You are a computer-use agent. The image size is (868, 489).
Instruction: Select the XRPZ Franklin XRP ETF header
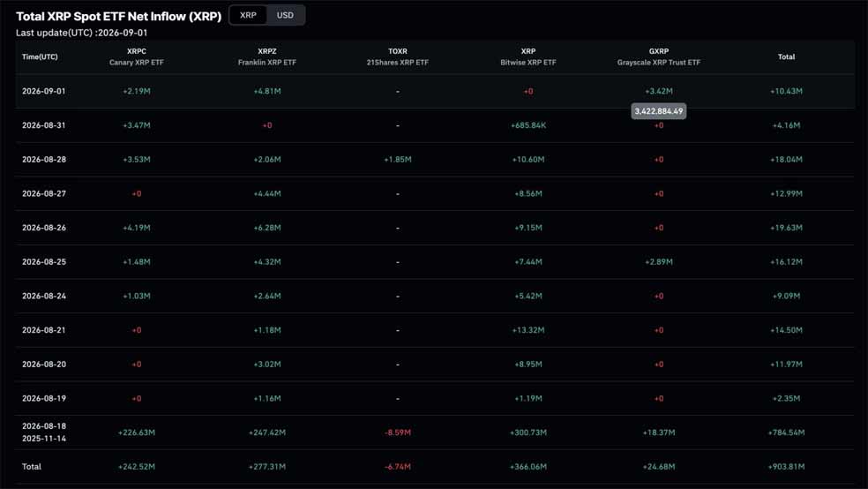[267, 56]
